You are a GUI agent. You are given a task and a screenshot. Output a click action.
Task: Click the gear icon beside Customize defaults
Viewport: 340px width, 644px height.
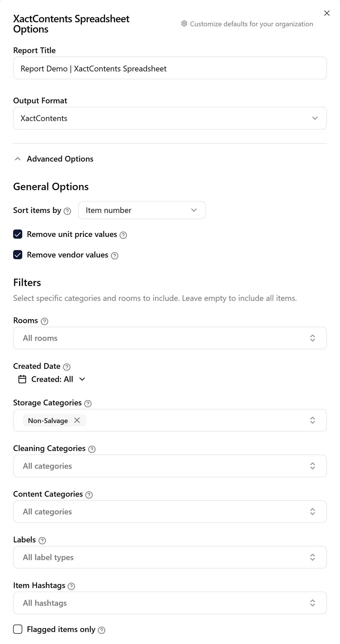(x=184, y=24)
